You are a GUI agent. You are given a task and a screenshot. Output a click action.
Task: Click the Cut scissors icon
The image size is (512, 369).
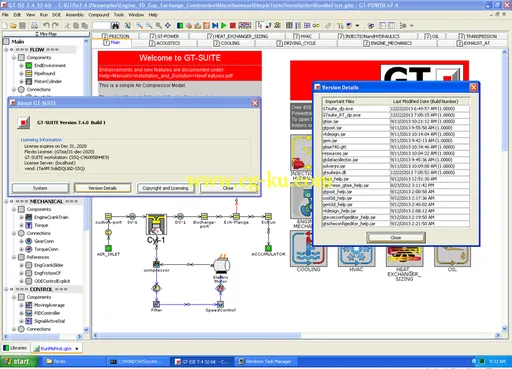click(x=67, y=25)
